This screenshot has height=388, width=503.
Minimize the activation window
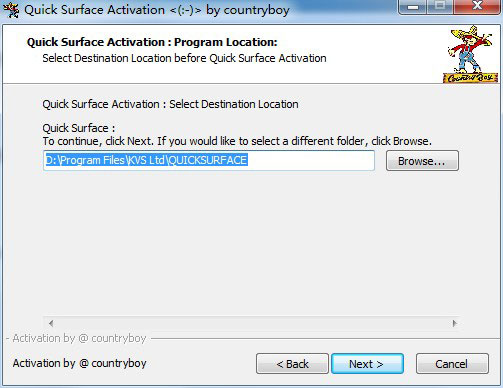(x=413, y=7)
